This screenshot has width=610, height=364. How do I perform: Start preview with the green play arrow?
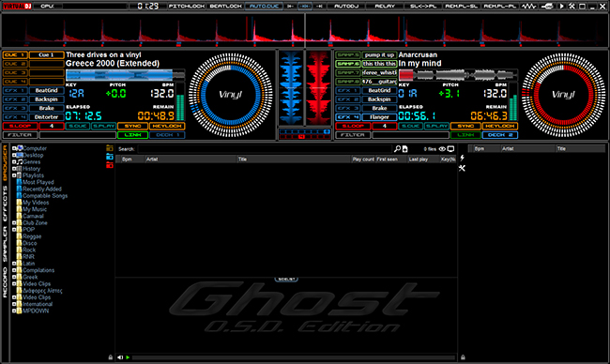(128, 357)
